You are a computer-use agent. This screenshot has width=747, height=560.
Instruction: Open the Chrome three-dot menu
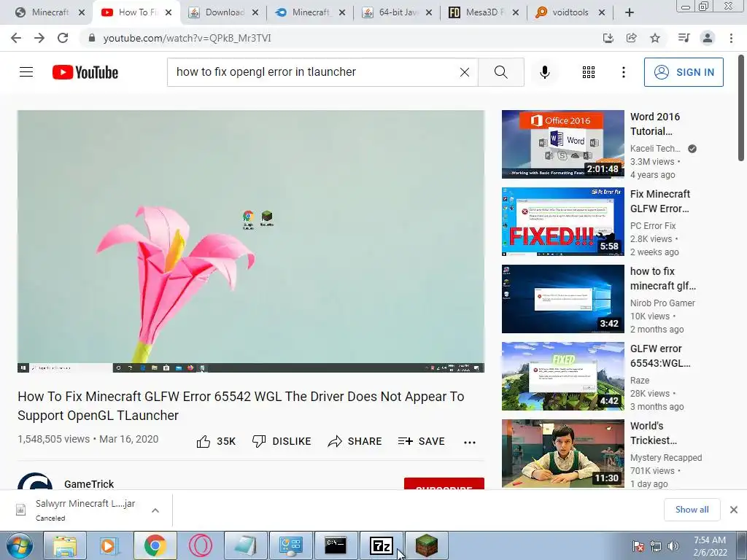pyautogui.click(x=731, y=38)
